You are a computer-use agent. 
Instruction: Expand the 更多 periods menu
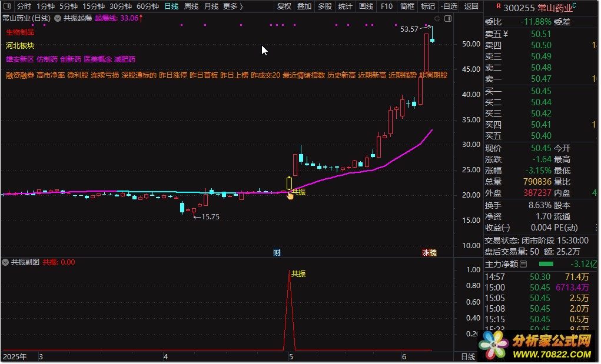[x=233, y=6]
